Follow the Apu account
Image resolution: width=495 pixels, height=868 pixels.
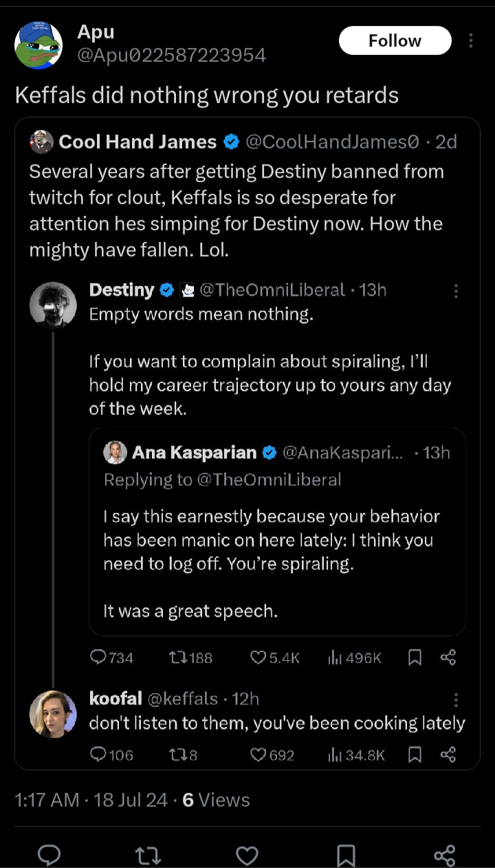[x=395, y=41]
